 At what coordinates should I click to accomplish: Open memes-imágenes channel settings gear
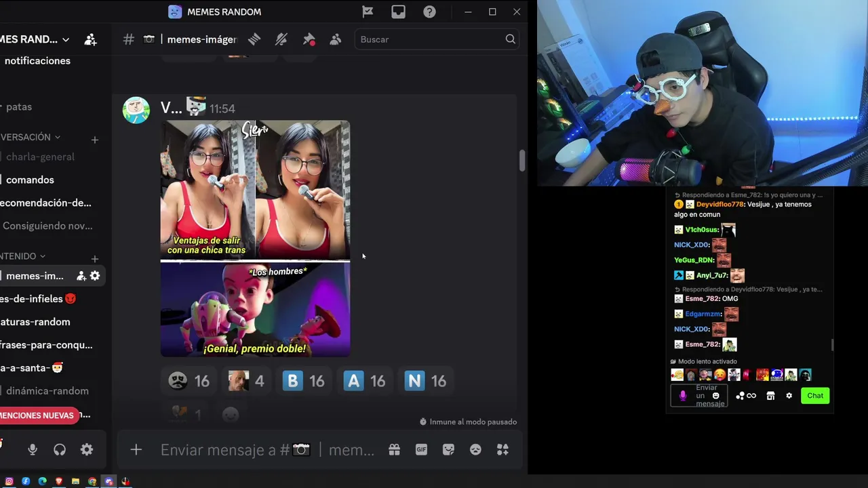click(95, 276)
